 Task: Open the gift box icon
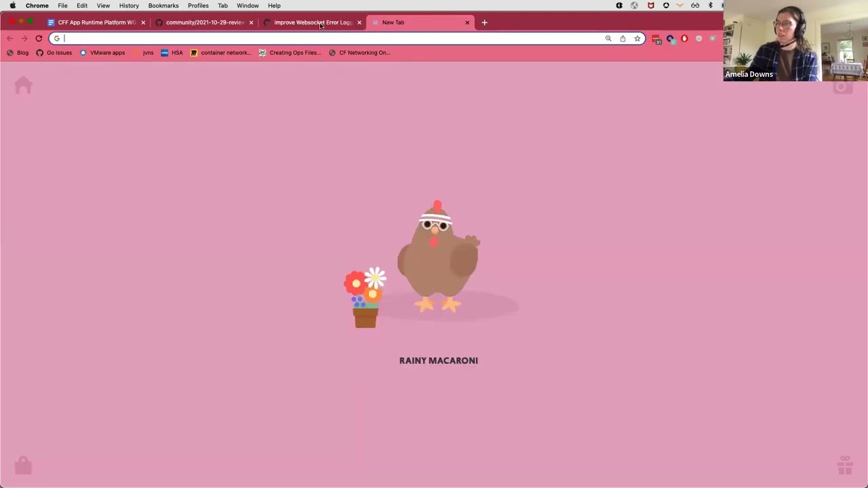pos(845,465)
